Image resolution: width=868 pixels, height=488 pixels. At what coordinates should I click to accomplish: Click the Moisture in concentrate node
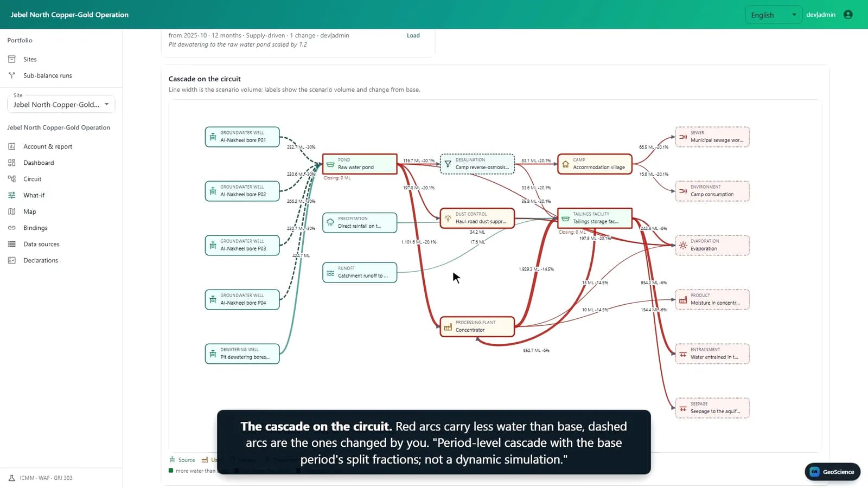coord(712,299)
